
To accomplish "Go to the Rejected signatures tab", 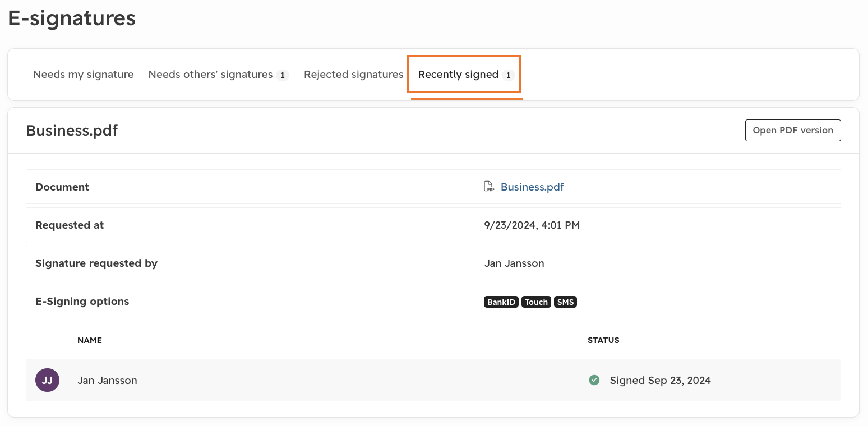I will click(x=353, y=75).
